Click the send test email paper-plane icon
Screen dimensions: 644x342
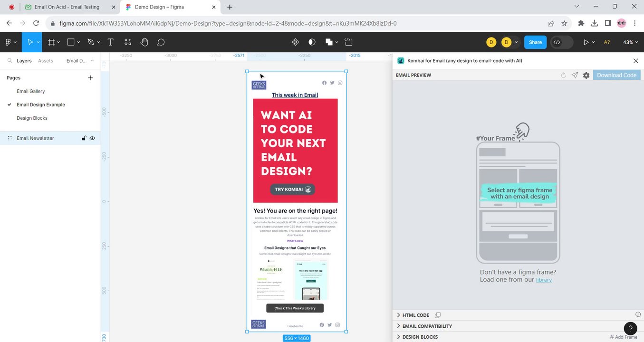coord(575,75)
